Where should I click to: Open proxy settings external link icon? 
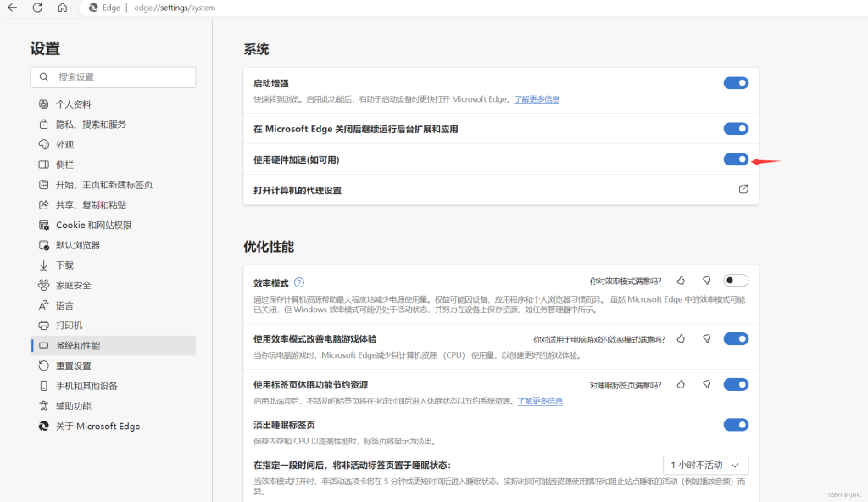[743, 189]
